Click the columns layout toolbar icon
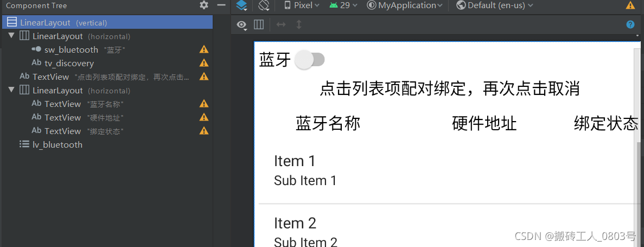Screen dimensions: 644x247 click(x=259, y=24)
